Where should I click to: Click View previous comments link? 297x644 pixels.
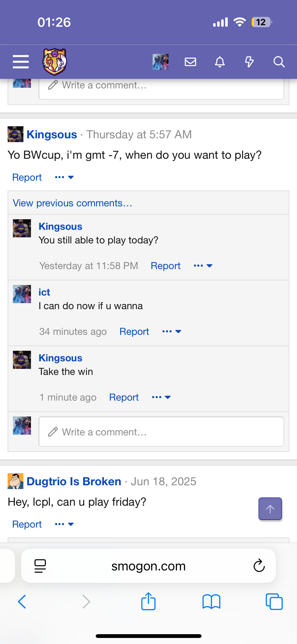click(x=73, y=203)
